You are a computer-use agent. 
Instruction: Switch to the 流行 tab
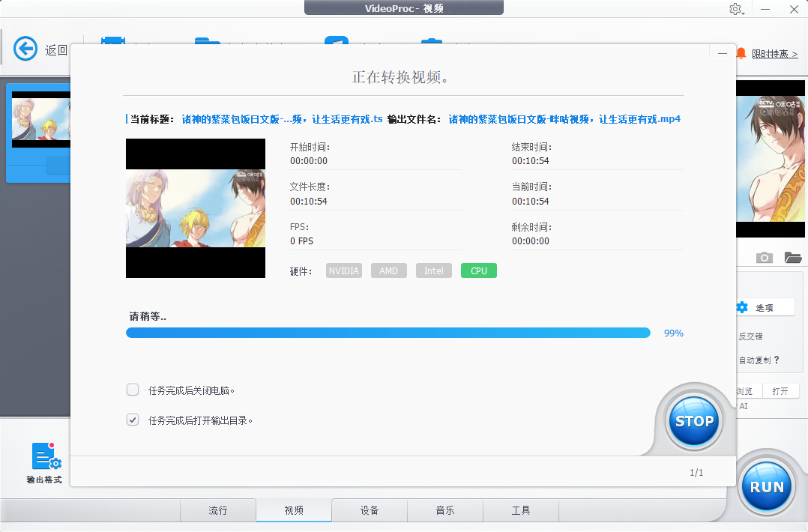click(x=217, y=510)
